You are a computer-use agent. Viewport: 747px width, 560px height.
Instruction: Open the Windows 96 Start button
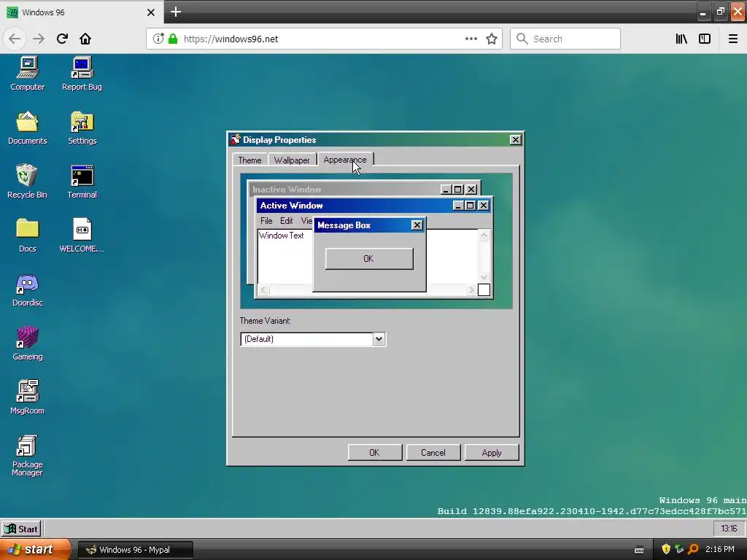pyautogui.click(x=21, y=529)
